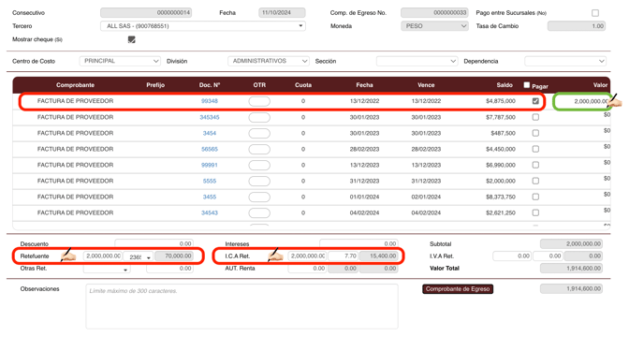The height and width of the screenshot is (351, 644).
Task: Click the Vence column header
Action: point(426,85)
